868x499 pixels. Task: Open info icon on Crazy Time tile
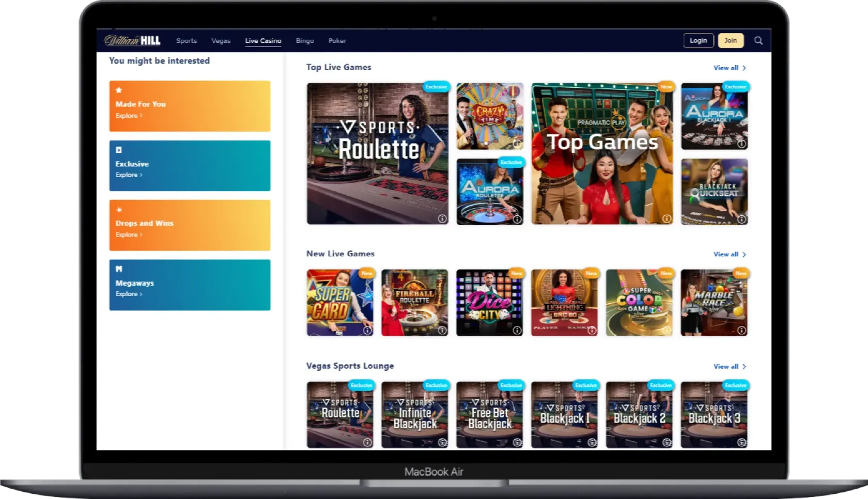[x=517, y=144]
